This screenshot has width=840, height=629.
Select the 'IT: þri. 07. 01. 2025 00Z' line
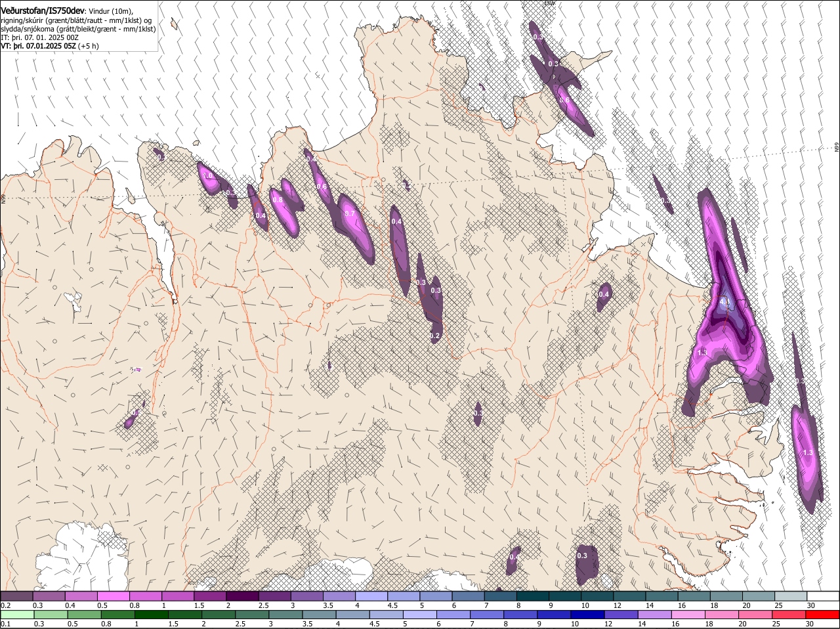[39, 38]
